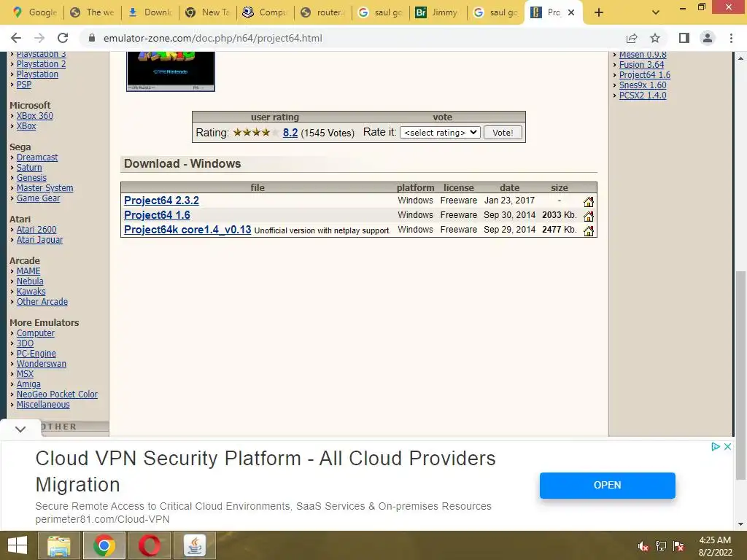Click the Mario game screenshot thumbnail
Image resolution: width=747 pixels, height=560 pixels.
pos(171,71)
